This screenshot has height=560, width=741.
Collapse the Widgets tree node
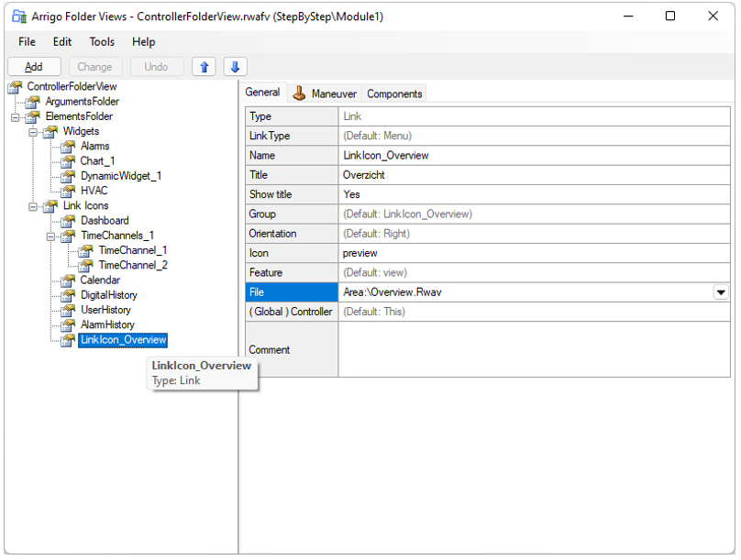33,132
